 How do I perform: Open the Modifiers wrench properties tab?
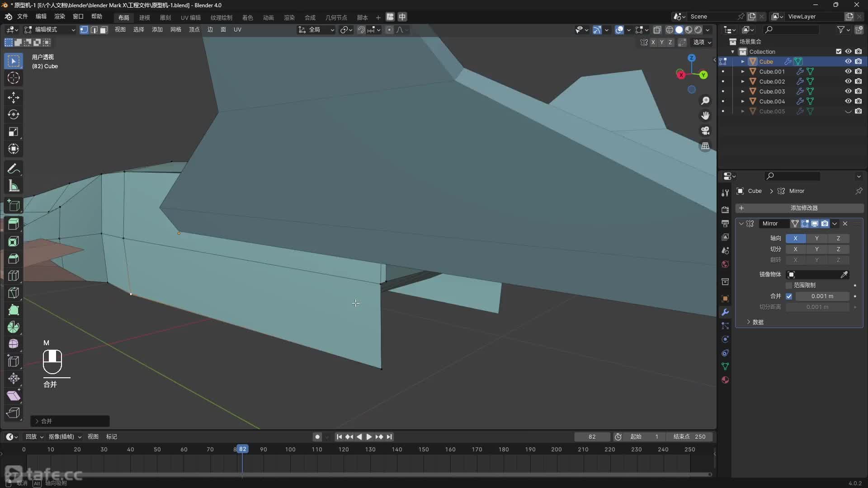click(725, 312)
